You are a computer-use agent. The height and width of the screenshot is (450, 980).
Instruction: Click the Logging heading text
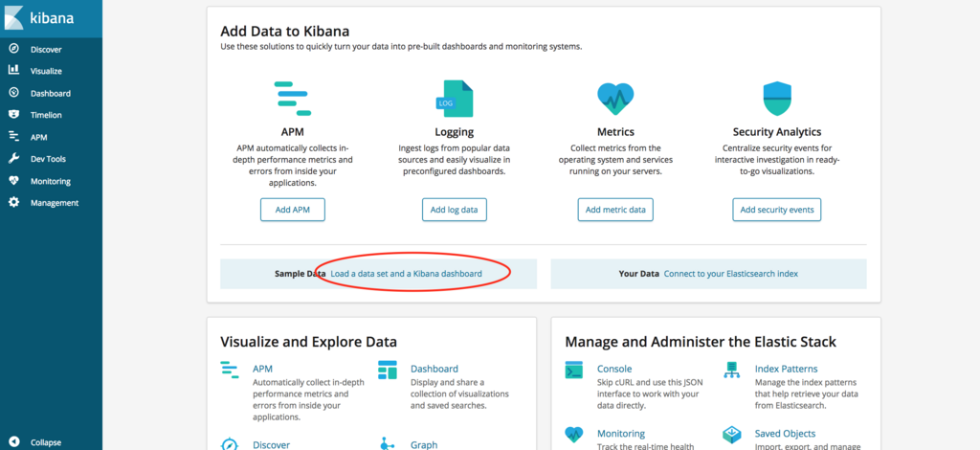click(455, 132)
